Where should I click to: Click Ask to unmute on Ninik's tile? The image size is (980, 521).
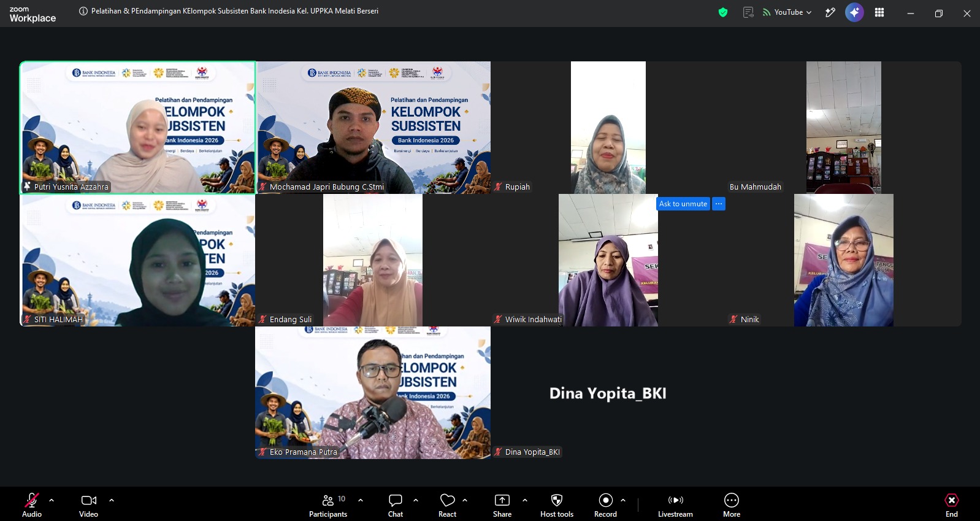683,204
